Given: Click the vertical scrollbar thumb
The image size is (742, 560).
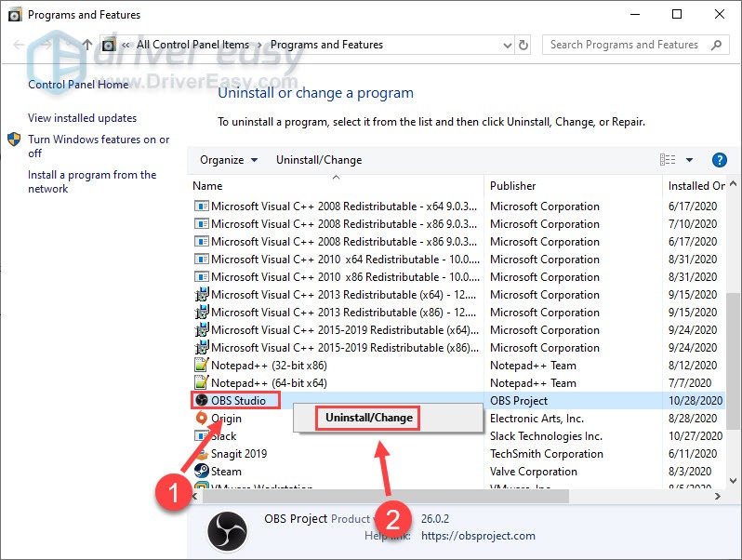Looking at the screenshot, I should tap(733, 361).
